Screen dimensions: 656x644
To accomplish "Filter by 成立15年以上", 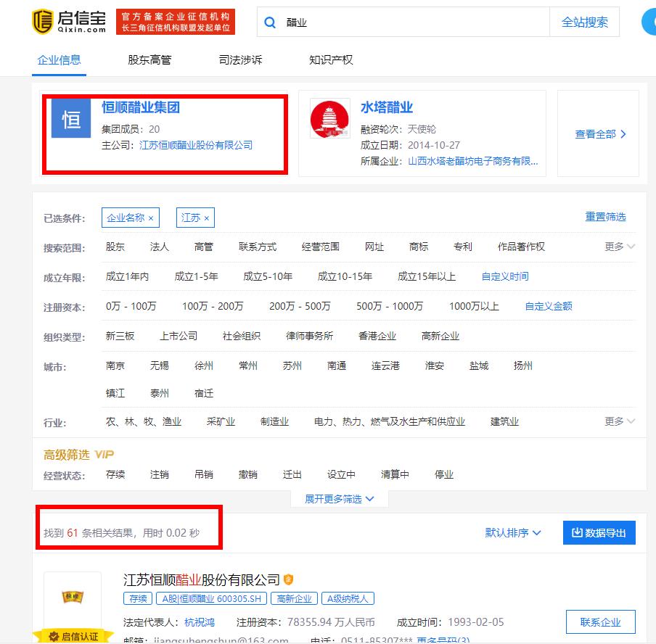I will tap(426, 276).
